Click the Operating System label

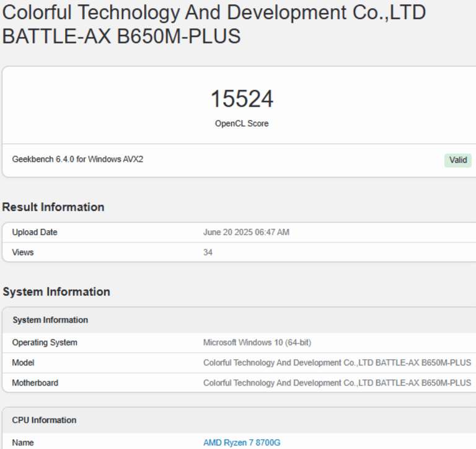[45, 343]
